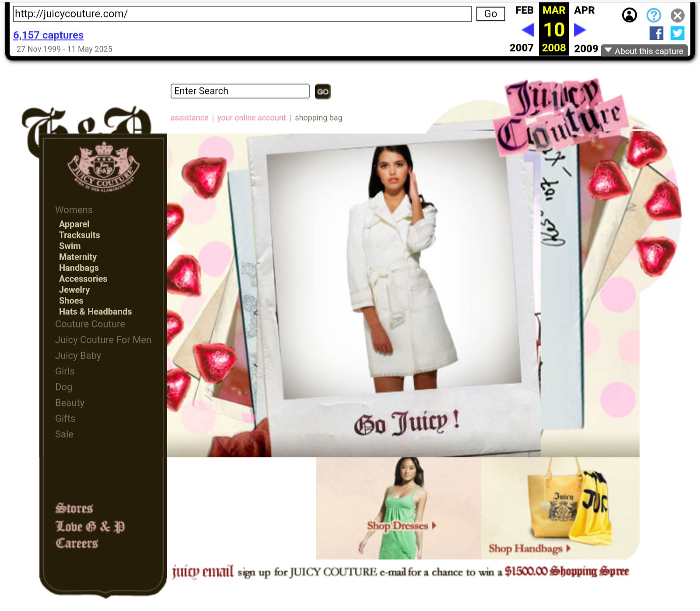
Task: Select Beauty menu item
Action: [x=70, y=403]
